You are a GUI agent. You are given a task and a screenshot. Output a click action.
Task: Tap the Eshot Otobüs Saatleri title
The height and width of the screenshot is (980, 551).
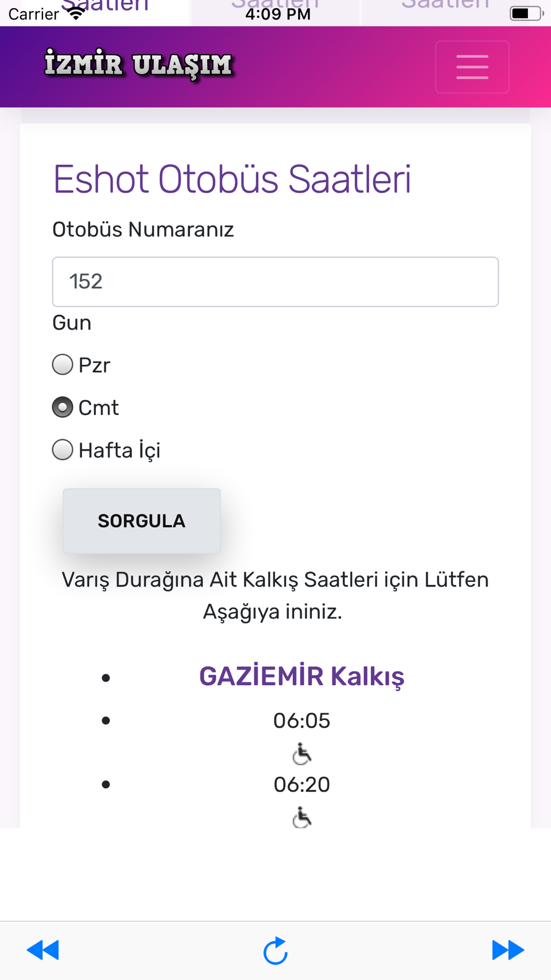tap(232, 179)
